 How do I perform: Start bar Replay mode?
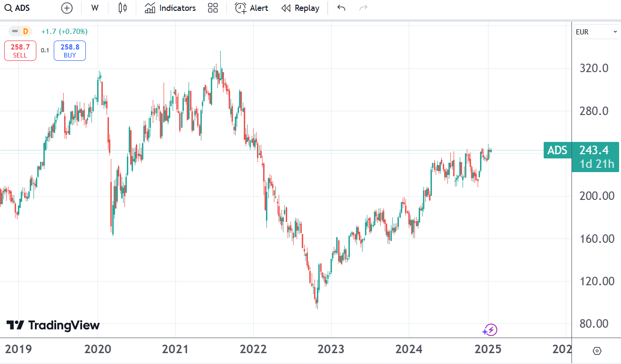(300, 8)
